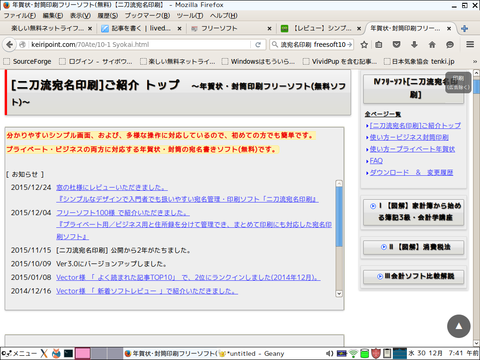Bookmark this page with the star icon

[364, 45]
